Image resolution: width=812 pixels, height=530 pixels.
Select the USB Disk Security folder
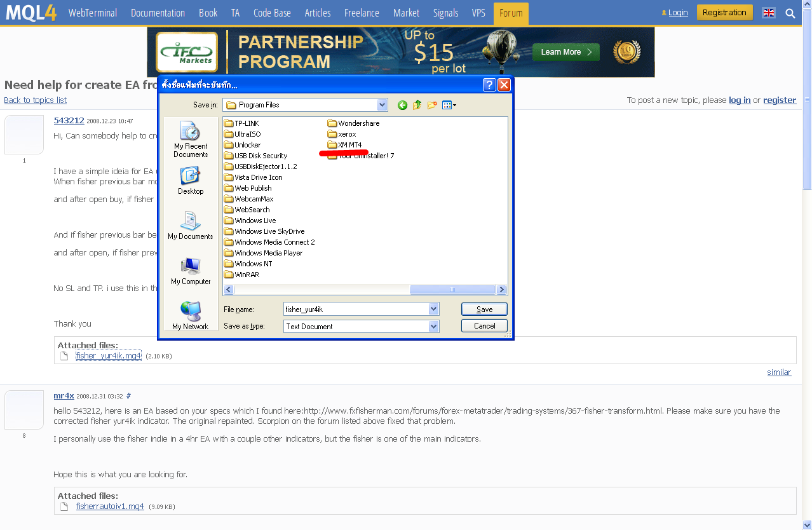point(256,156)
